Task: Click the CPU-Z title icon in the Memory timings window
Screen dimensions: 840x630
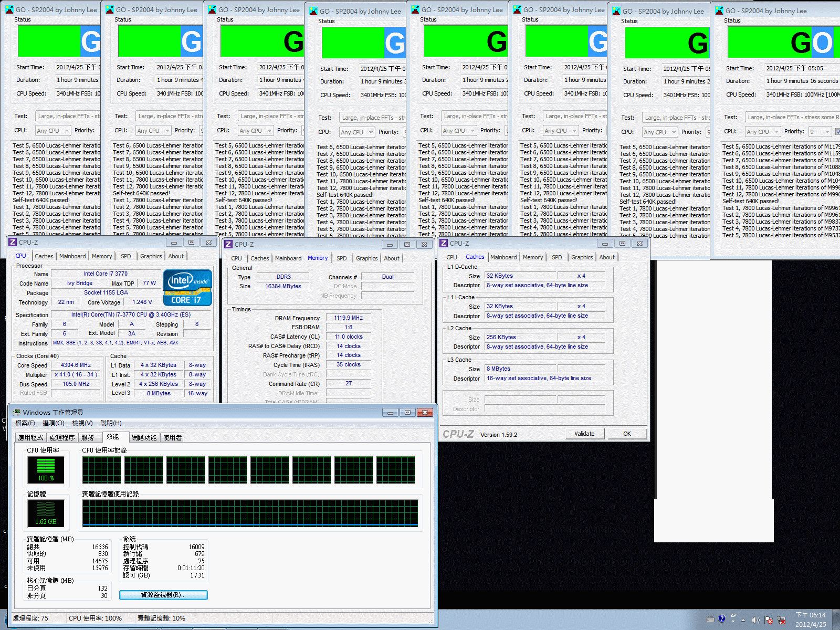Action: (228, 244)
